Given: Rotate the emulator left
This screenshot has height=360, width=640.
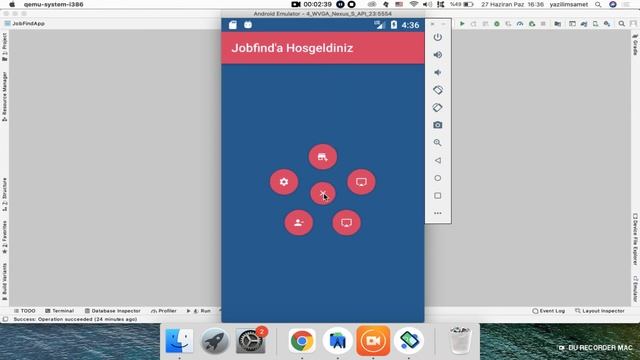Looking at the screenshot, I should coord(438,90).
